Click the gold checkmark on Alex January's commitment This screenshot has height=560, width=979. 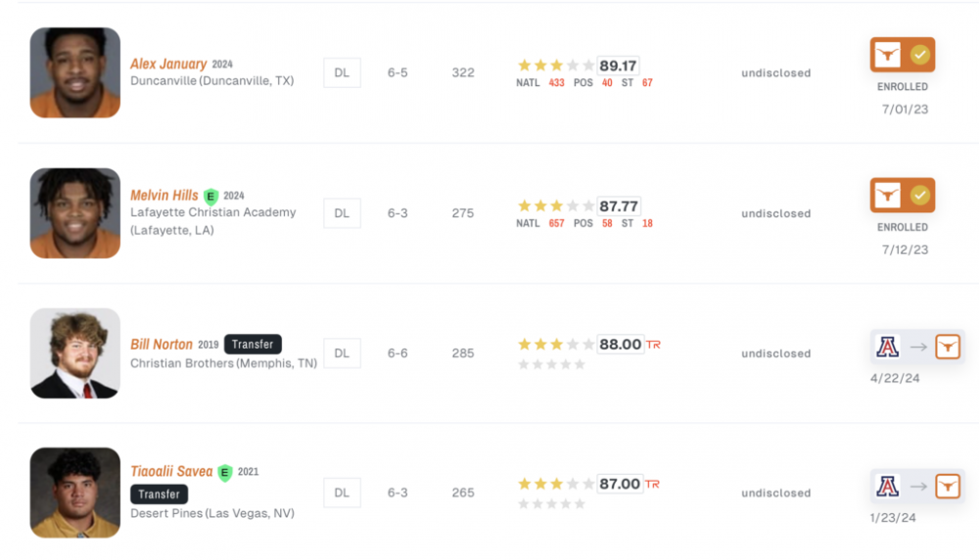click(919, 55)
